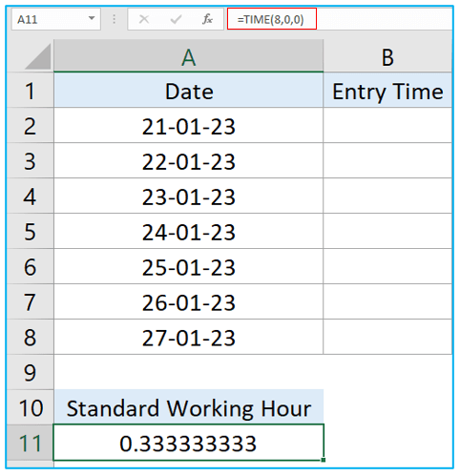Image resolution: width=460 pixels, height=476 pixels.
Task: Select row 7 header
Action: (x=31, y=301)
